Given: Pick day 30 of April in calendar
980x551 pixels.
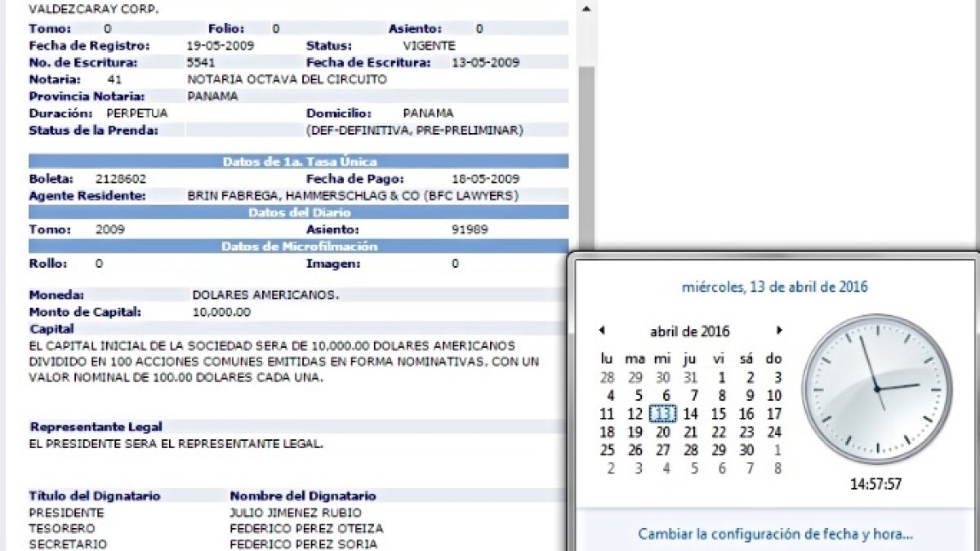Looking at the screenshot, I should [746, 451].
